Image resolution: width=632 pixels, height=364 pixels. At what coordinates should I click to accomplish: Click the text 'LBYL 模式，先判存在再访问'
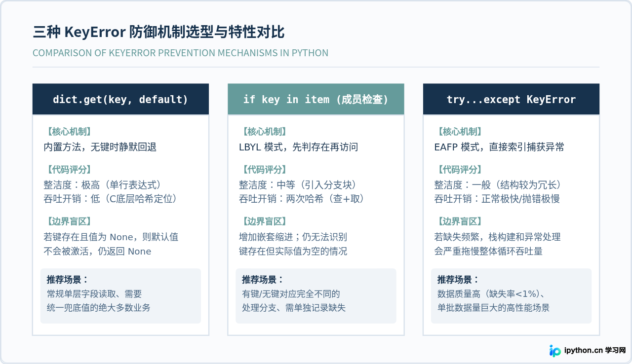tap(298, 147)
